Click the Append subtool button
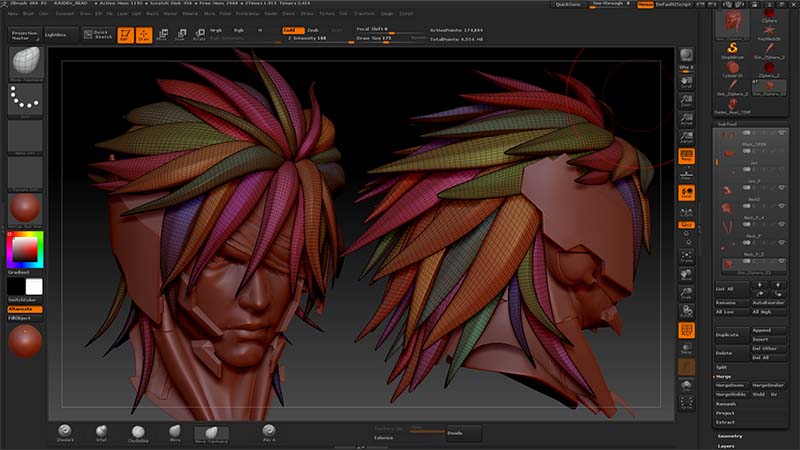Image resolution: width=800 pixels, height=450 pixels. tap(768, 330)
